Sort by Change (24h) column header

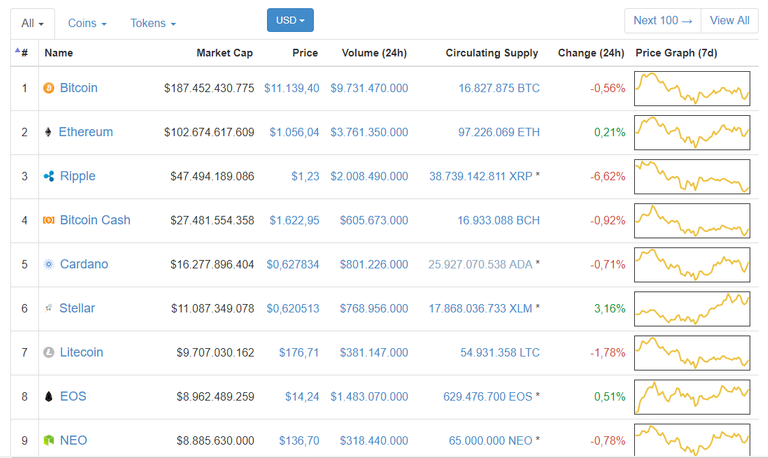(591, 53)
